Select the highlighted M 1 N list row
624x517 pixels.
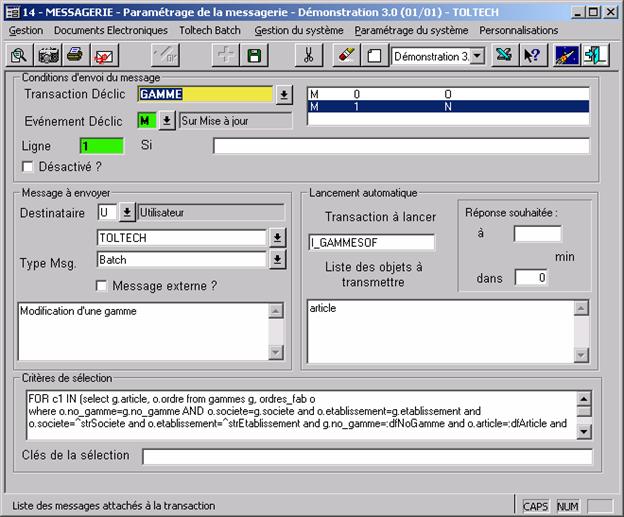447,106
